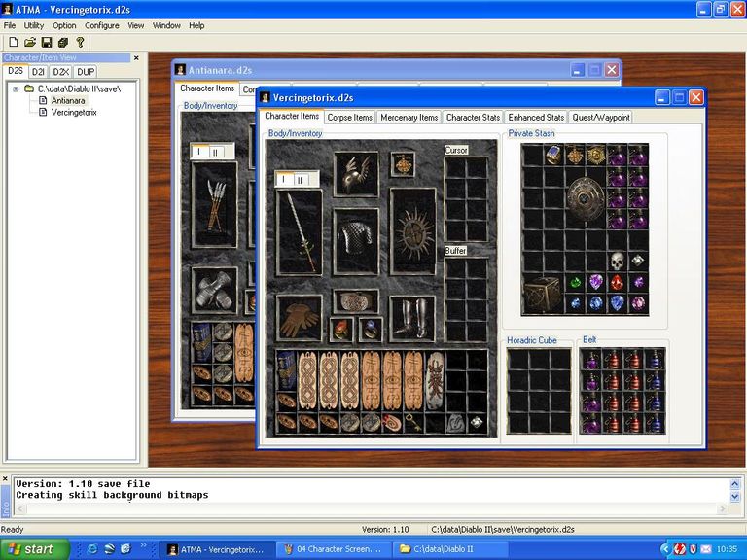
Task: Select the winged helm in Vercingetorix head slot
Action: coord(356,174)
